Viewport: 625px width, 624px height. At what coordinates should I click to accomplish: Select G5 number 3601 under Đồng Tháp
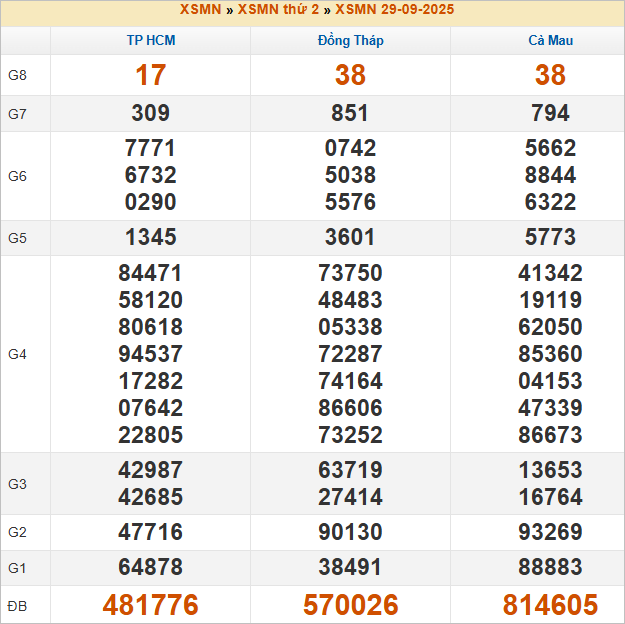click(x=350, y=238)
